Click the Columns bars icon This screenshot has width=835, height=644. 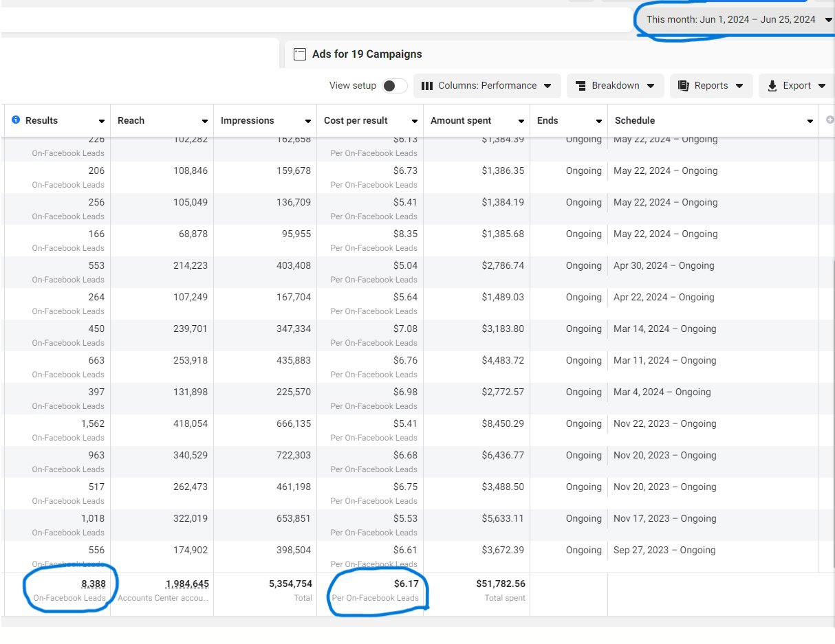tap(426, 86)
